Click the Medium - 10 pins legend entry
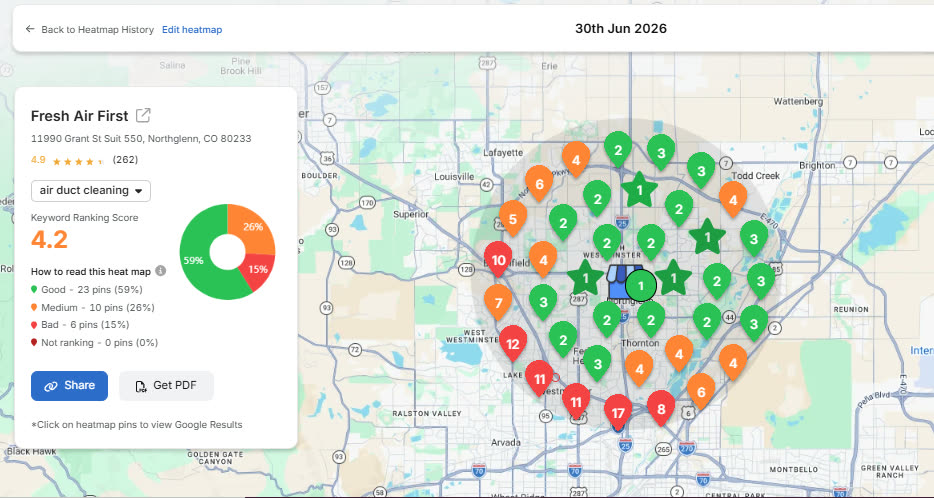The image size is (934, 498). click(93, 307)
